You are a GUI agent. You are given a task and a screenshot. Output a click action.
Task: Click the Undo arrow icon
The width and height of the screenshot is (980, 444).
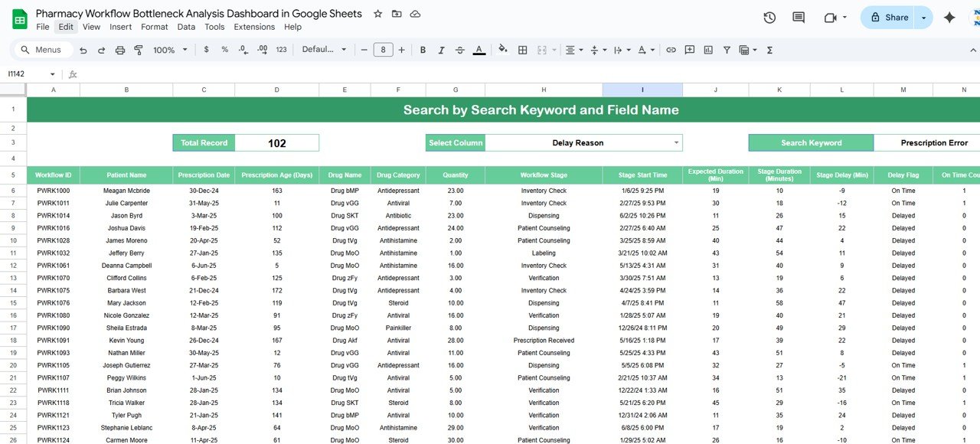click(x=83, y=50)
